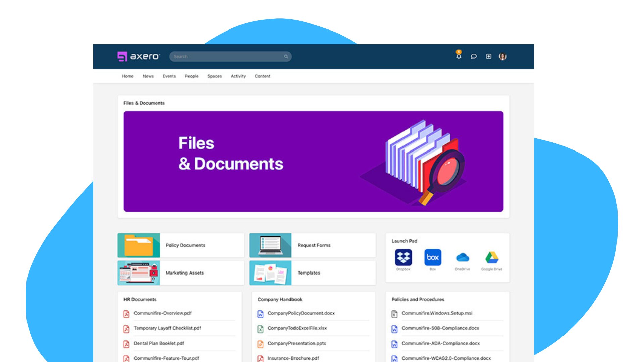This screenshot has width=644, height=362.
Task: Select the PDF icon beside Communifire-Overview.pdf
Action: click(126, 314)
